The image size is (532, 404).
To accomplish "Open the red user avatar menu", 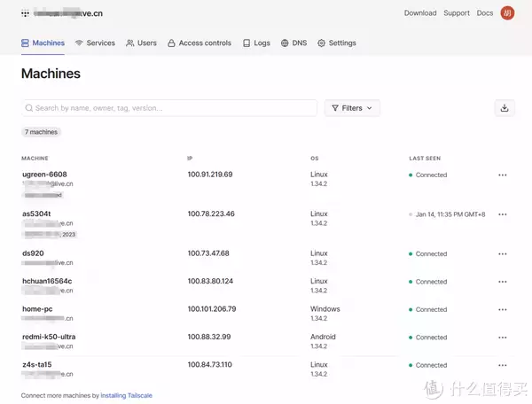I will [x=507, y=13].
